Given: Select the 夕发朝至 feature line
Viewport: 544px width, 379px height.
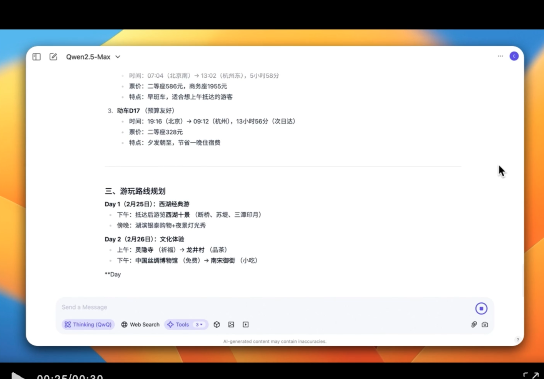Looking at the screenshot, I should point(175,143).
